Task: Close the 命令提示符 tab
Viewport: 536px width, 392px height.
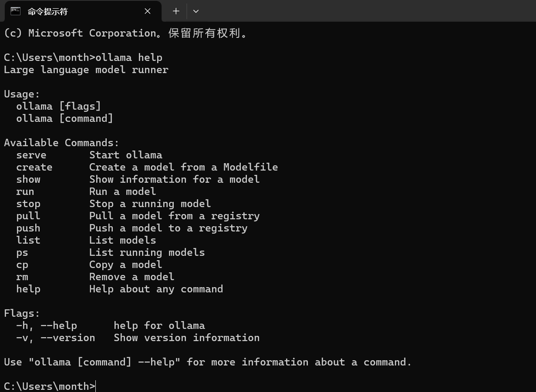Action: (148, 11)
